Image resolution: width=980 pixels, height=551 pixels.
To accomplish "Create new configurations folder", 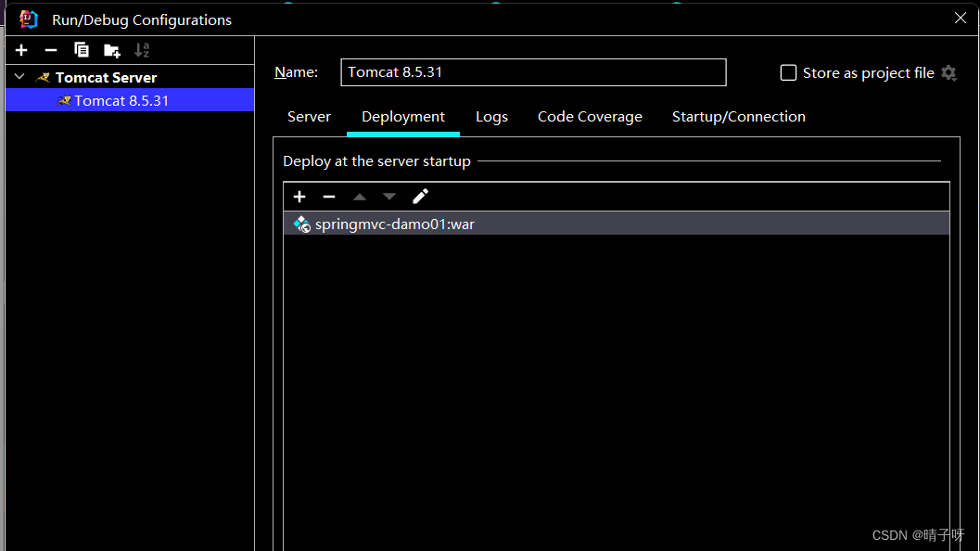I will click(x=112, y=50).
